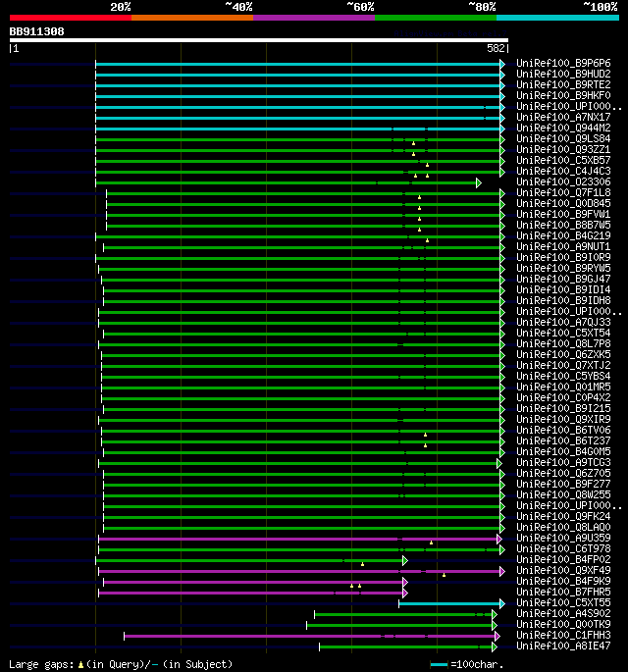Click subject name UniRef100_B4FP02
628x672 pixels.
tap(563, 560)
